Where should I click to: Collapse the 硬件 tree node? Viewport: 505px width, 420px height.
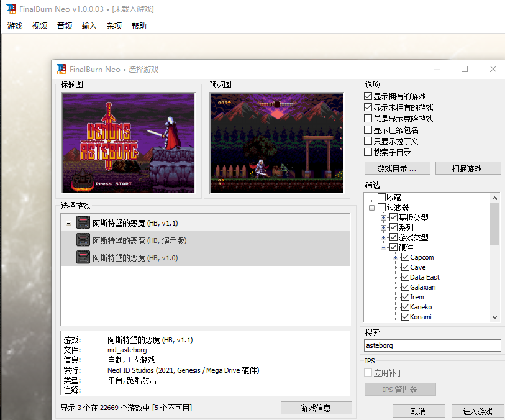point(383,248)
